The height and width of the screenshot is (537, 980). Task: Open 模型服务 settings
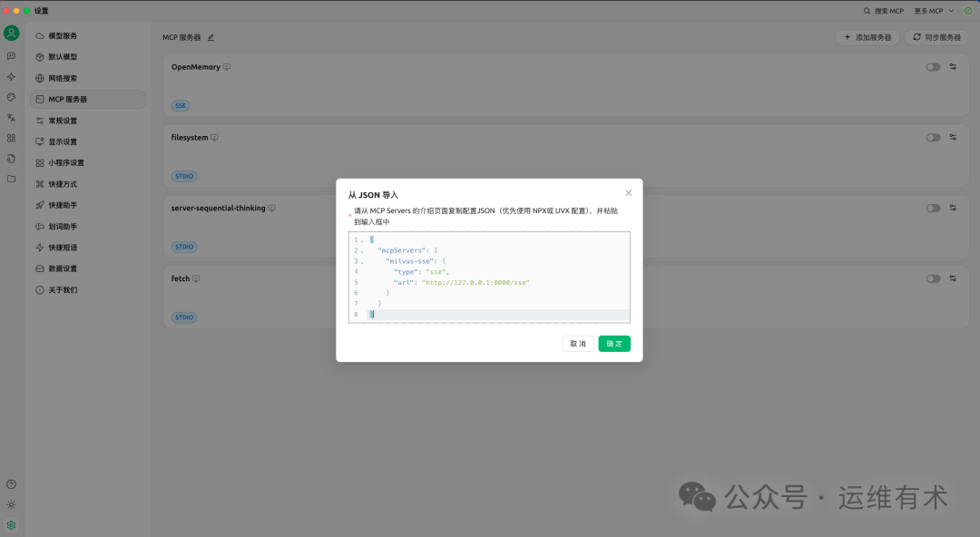(x=88, y=35)
